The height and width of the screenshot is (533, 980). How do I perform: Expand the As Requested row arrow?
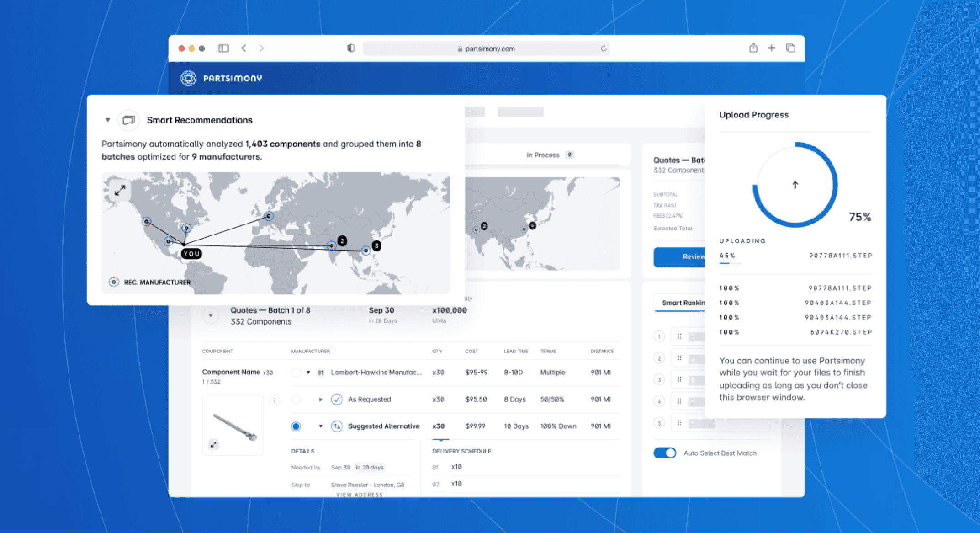tap(321, 400)
